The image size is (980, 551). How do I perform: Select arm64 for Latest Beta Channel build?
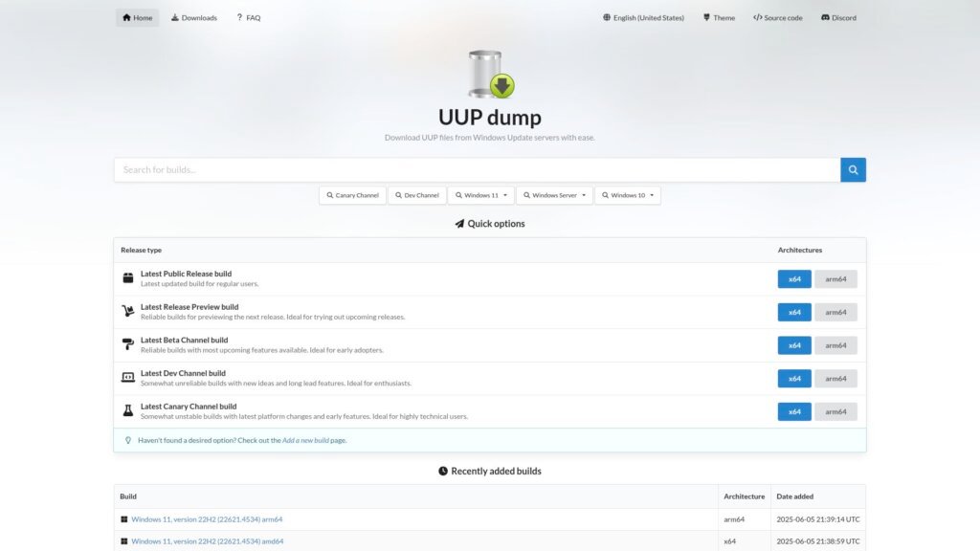pyautogui.click(x=835, y=345)
